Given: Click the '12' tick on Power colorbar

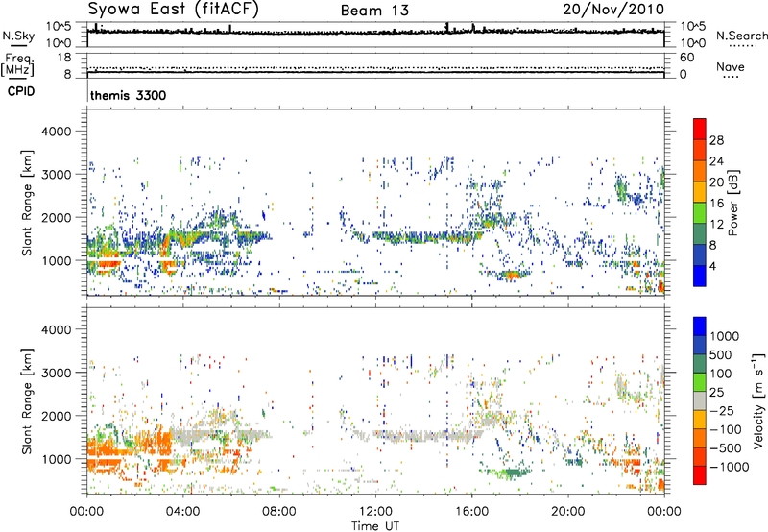Looking at the screenshot, I should point(716,225).
